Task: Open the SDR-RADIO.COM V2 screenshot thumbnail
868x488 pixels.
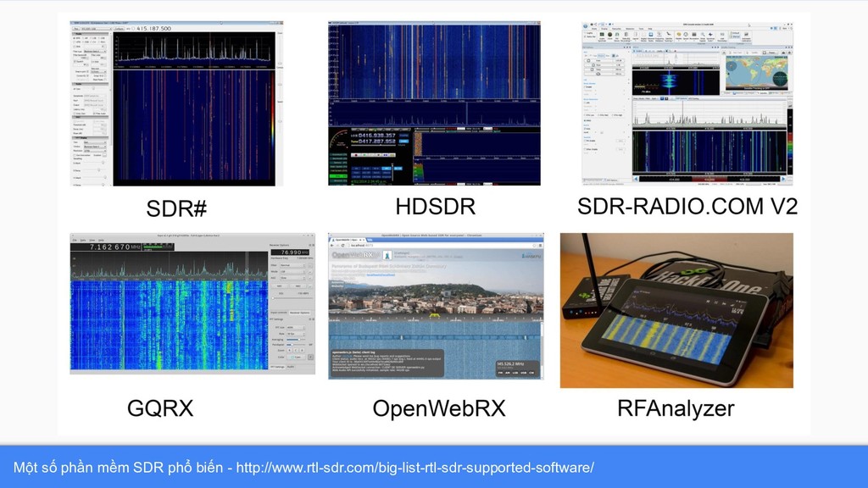Action: point(687,103)
